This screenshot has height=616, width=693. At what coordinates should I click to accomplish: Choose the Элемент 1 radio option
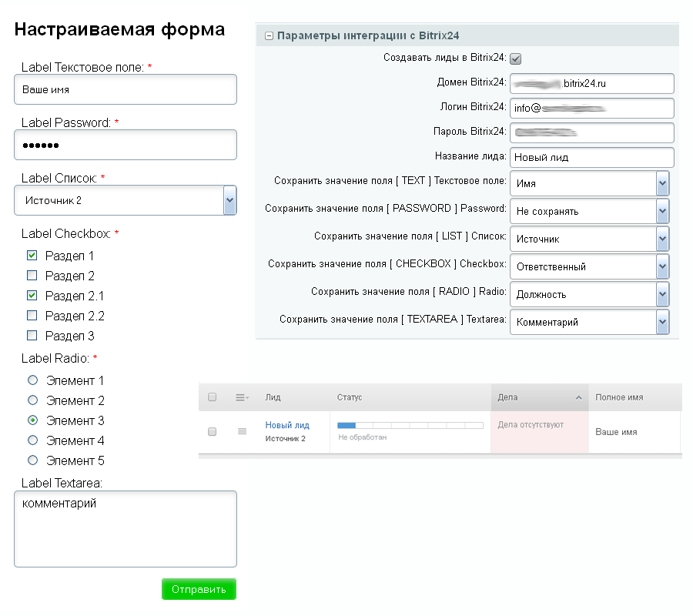(32, 380)
